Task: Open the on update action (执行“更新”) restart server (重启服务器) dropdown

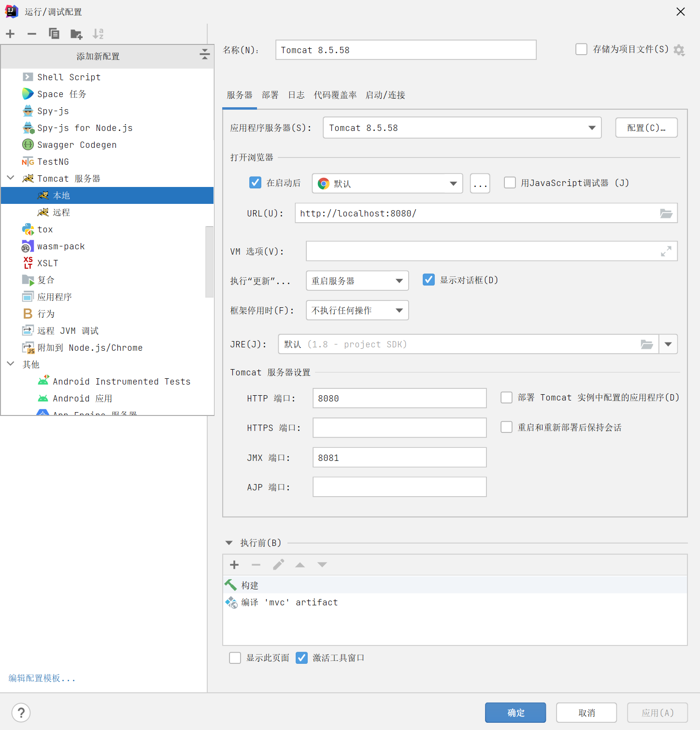Action: 357,281
